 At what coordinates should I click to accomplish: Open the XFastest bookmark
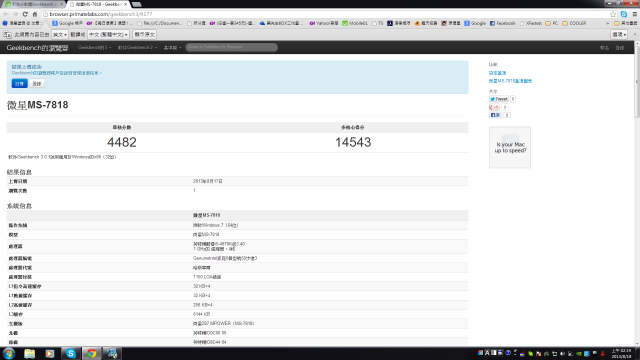tap(530, 23)
